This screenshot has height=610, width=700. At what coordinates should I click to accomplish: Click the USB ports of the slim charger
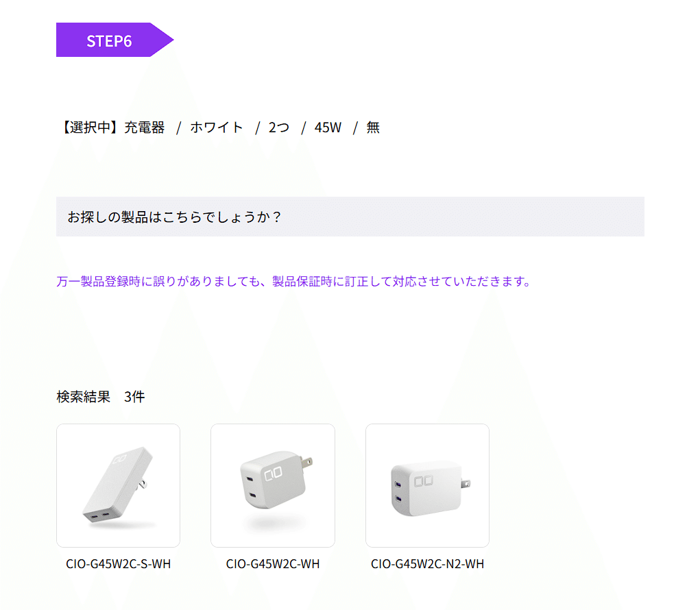click(100, 516)
